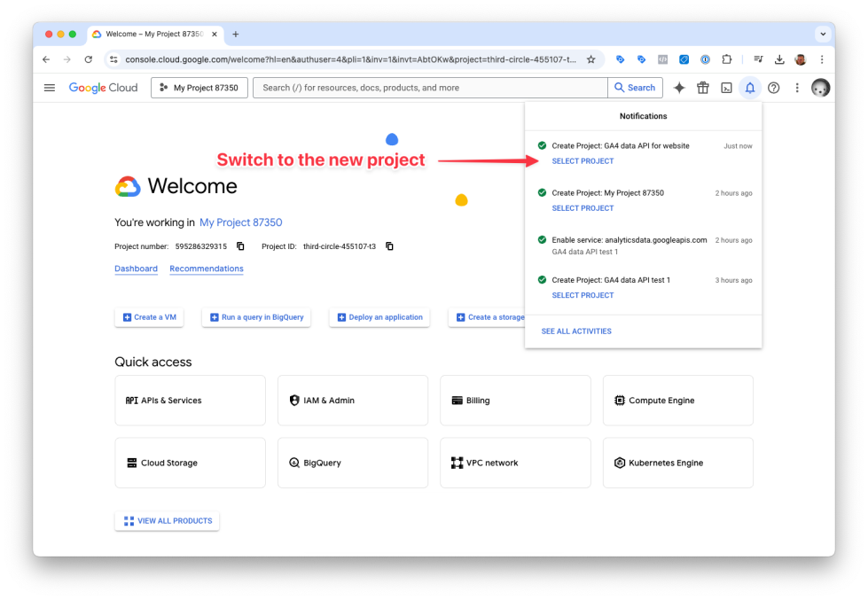Open Chrome three-dot menu

click(x=822, y=59)
